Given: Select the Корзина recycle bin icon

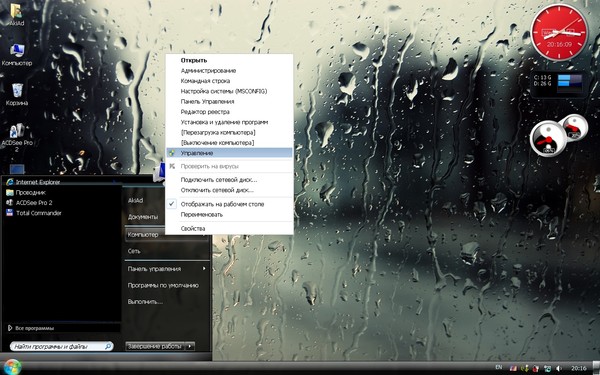Looking at the screenshot, I should (x=17, y=94).
